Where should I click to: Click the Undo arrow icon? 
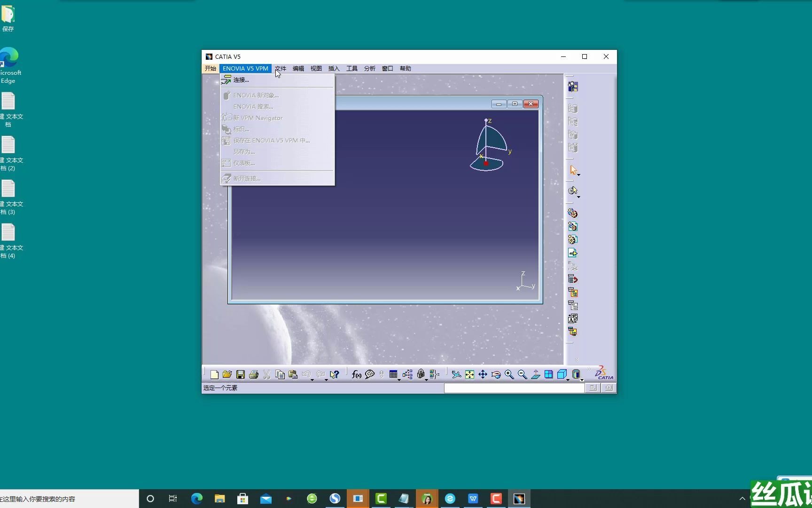pos(306,374)
